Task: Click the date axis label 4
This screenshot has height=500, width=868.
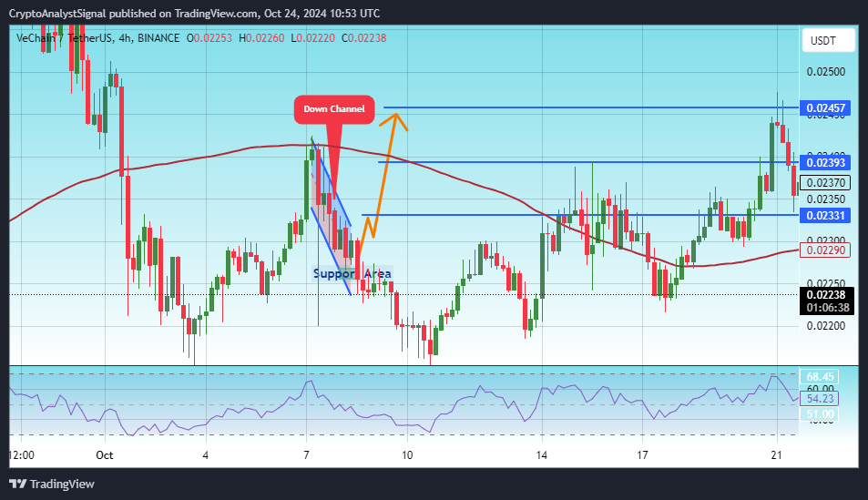Action: pyautogui.click(x=205, y=455)
